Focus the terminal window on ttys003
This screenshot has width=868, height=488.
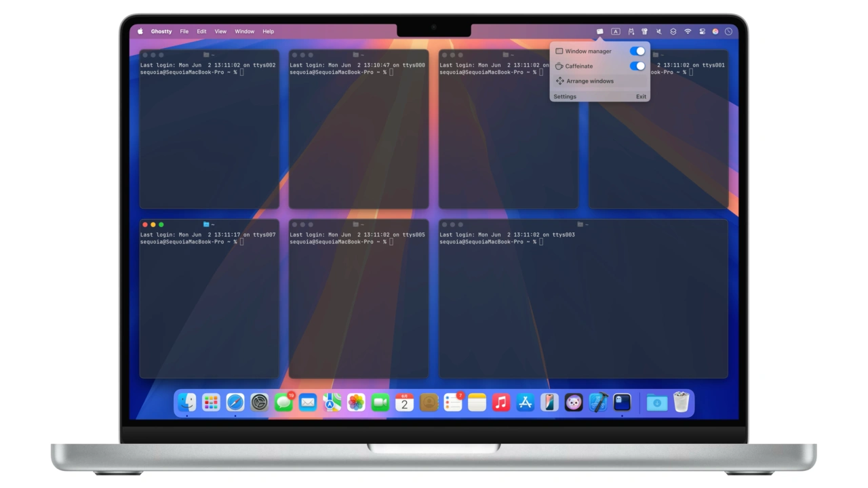click(x=583, y=305)
